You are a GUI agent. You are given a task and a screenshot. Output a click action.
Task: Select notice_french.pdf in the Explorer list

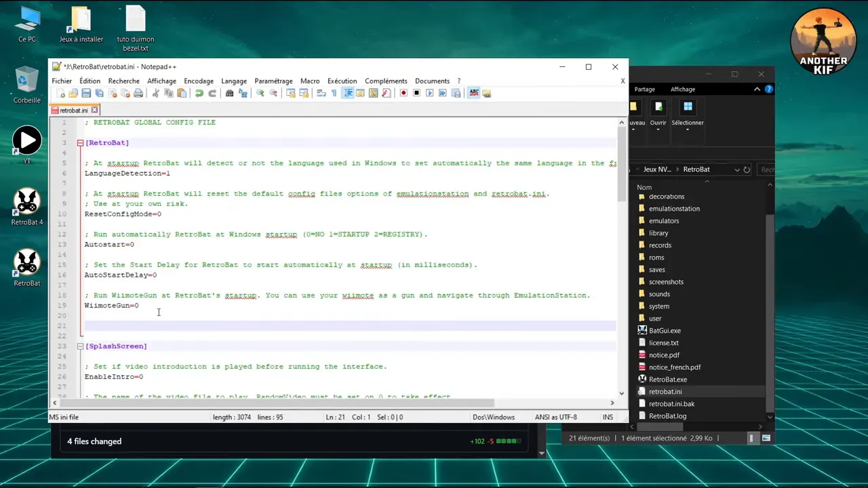(x=675, y=367)
